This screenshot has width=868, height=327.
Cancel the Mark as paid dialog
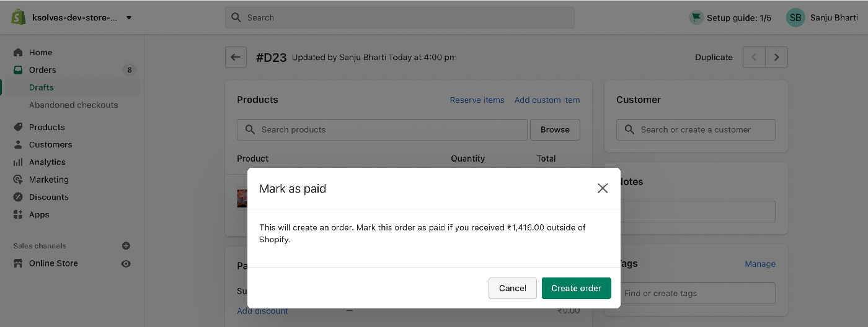(x=513, y=288)
